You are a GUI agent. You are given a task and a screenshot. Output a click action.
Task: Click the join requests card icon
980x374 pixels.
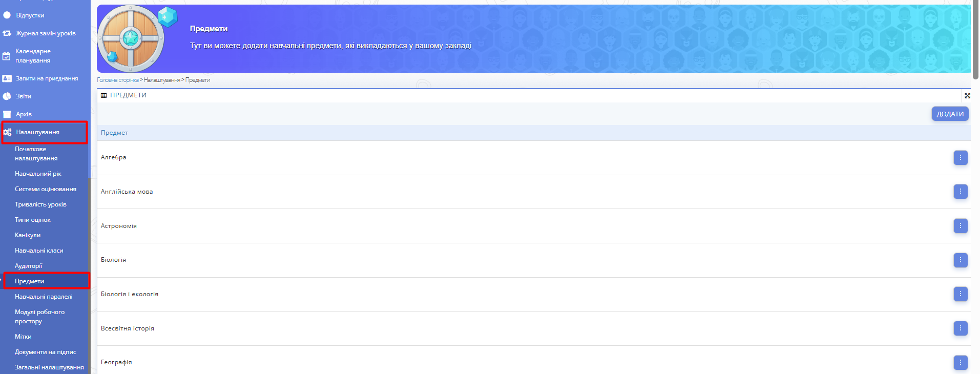pyautogui.click(x=7, y=78)
